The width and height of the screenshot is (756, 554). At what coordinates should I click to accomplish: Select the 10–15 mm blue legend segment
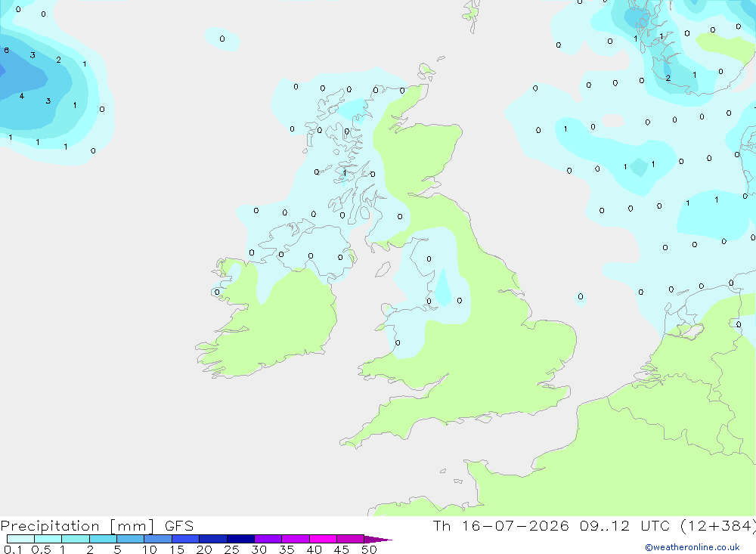click(158, 539)
